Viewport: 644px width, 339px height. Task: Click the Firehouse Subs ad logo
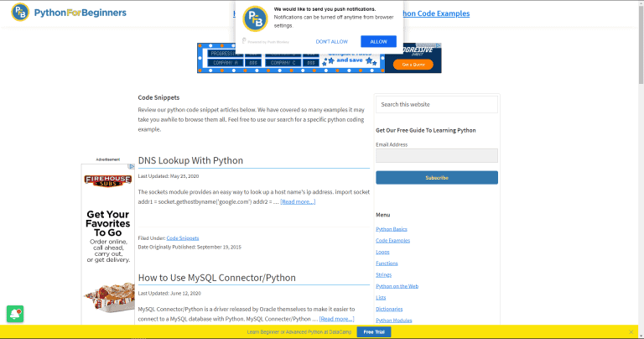107,181
